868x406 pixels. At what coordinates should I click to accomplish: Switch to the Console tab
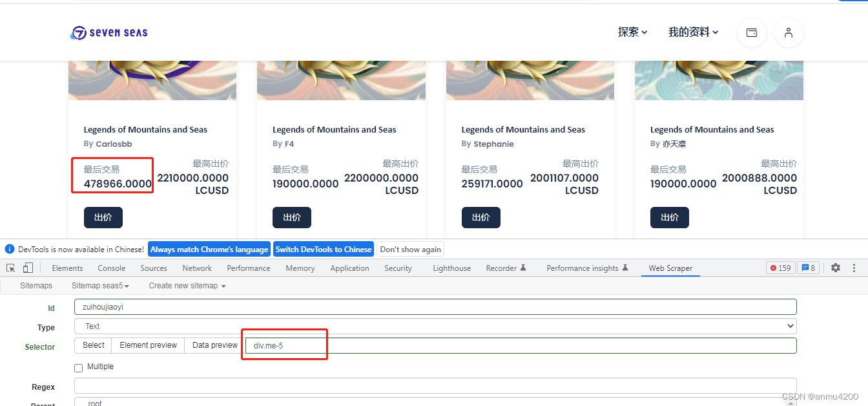[x=112, y=268]
